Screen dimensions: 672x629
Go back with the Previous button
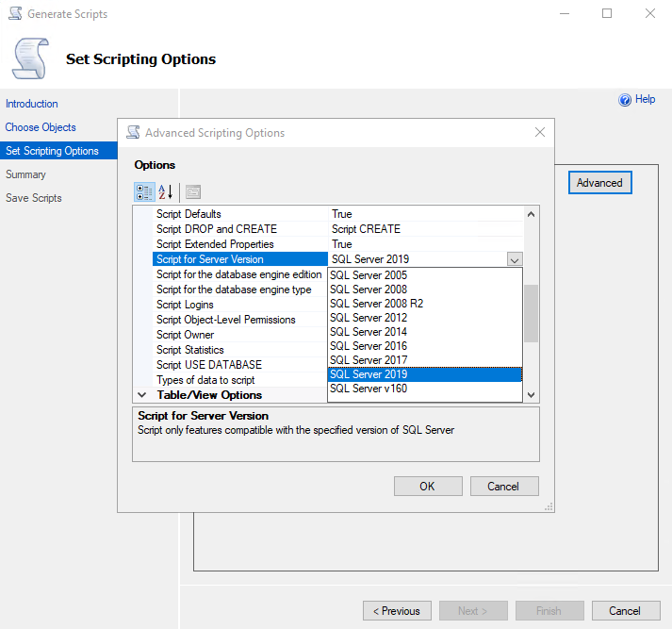coord(397,610)
